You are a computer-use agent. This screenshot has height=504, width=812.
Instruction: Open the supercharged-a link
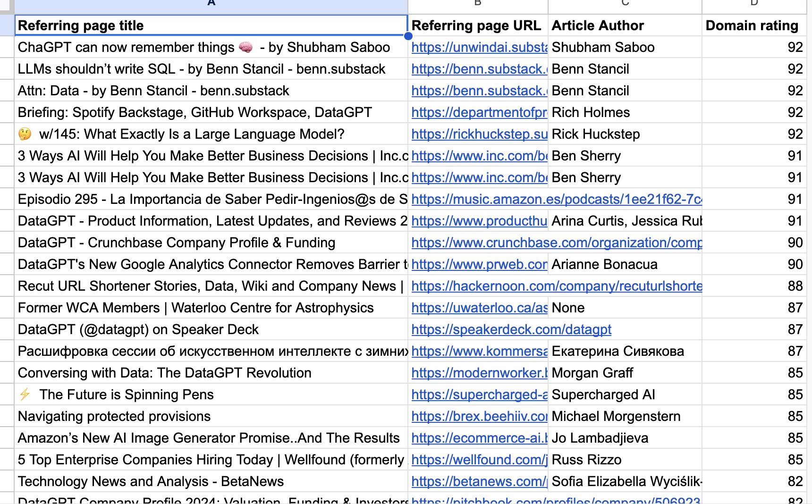tap(479, 395)
